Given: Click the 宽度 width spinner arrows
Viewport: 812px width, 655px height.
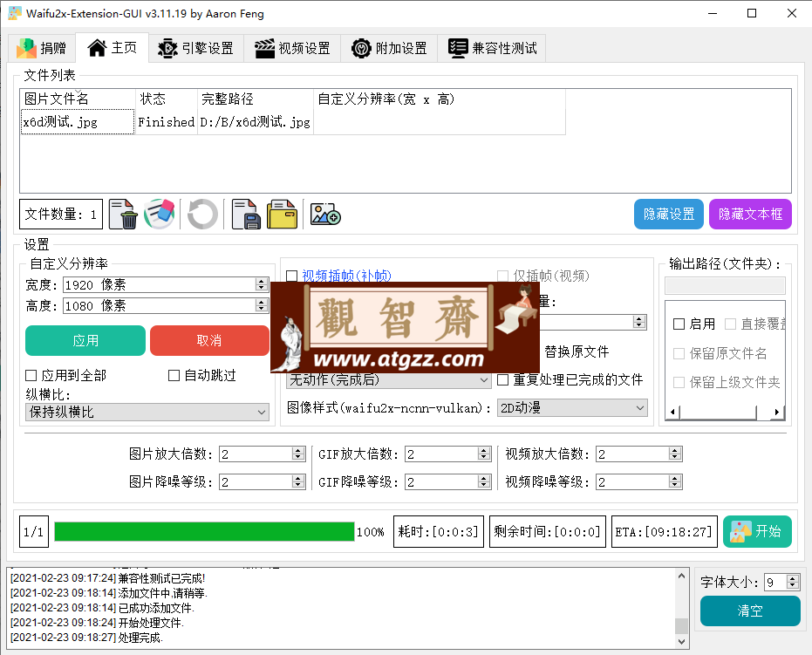Looking at the screenshot, I should click(262, 285).
